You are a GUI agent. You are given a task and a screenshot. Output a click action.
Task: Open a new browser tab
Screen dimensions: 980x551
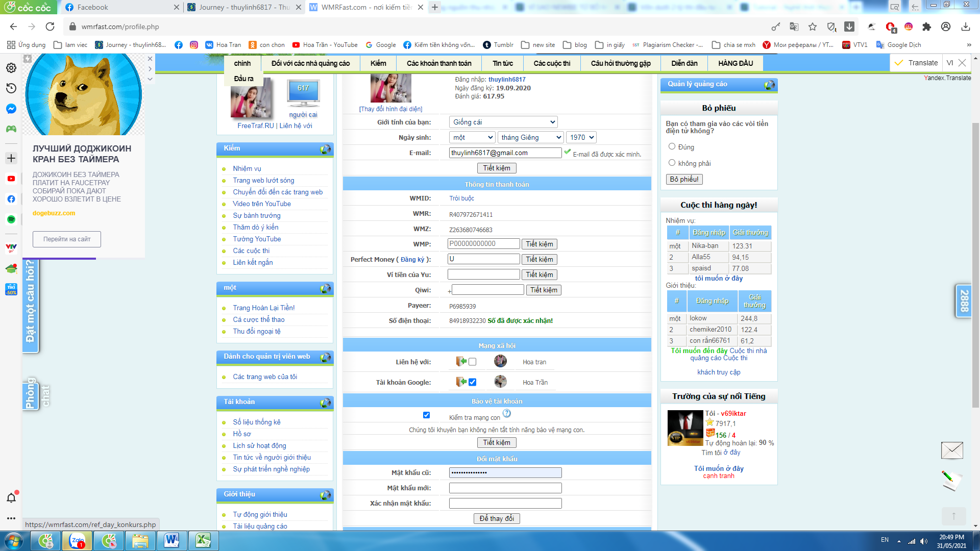[435, 7]
